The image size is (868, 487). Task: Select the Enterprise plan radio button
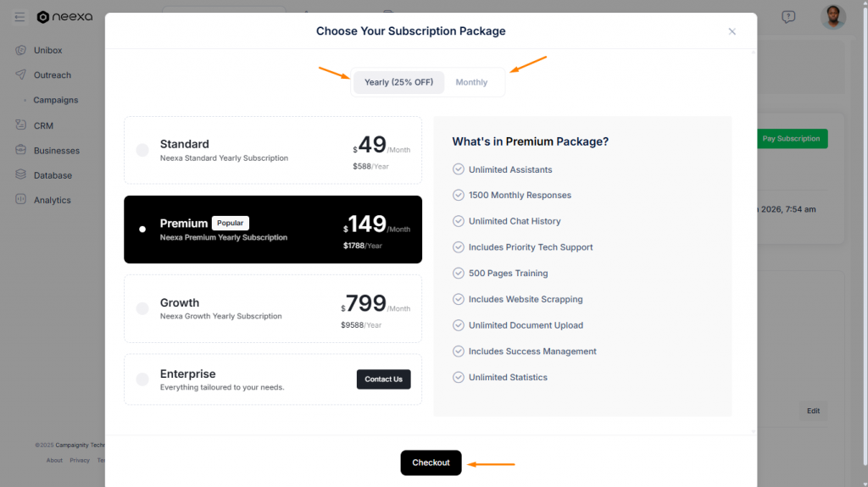tap(142, 379)
